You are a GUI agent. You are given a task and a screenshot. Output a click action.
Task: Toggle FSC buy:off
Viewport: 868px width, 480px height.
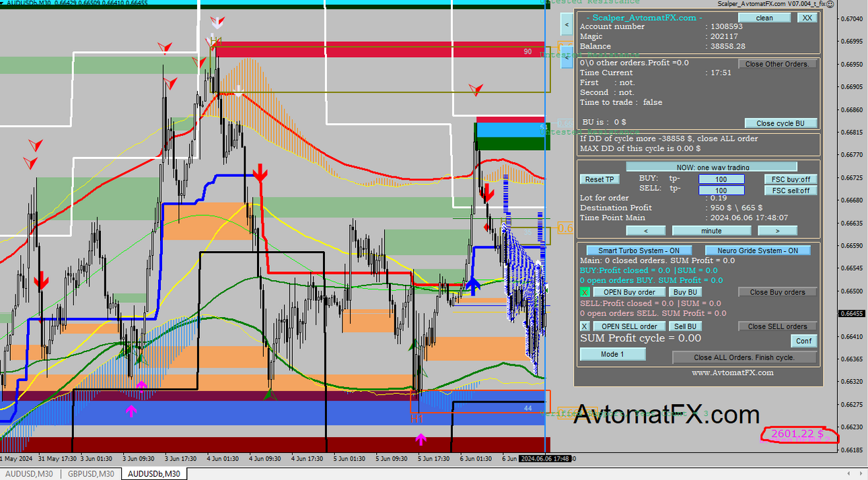791,180
